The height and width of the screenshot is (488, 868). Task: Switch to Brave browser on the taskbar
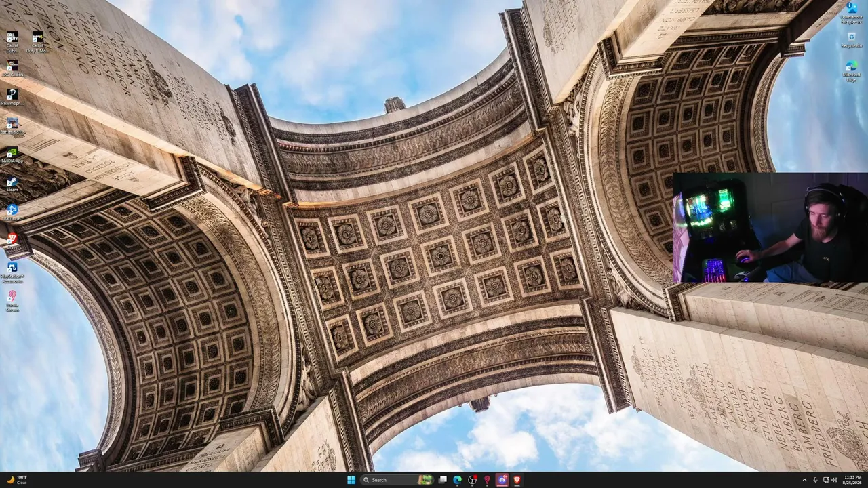(517, 480)
